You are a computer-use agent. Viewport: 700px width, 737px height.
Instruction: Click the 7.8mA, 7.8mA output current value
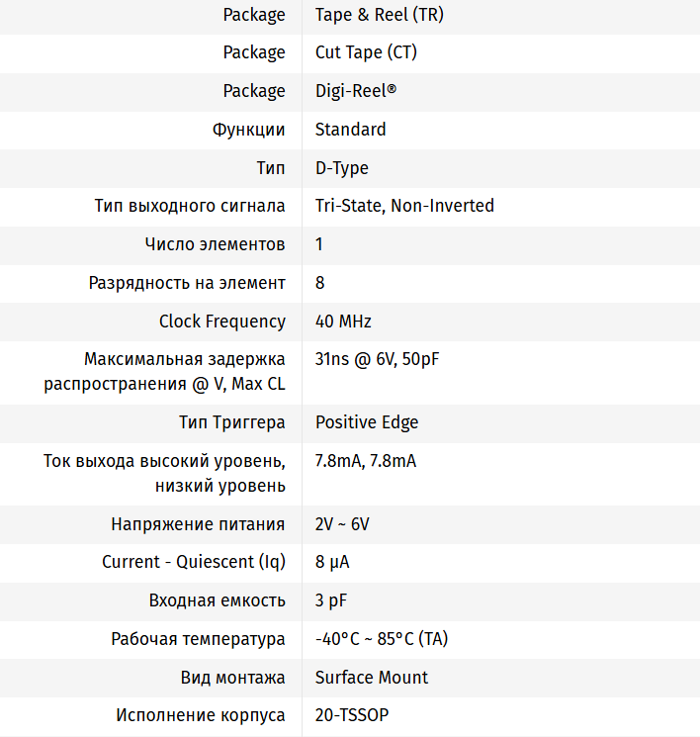366,461
